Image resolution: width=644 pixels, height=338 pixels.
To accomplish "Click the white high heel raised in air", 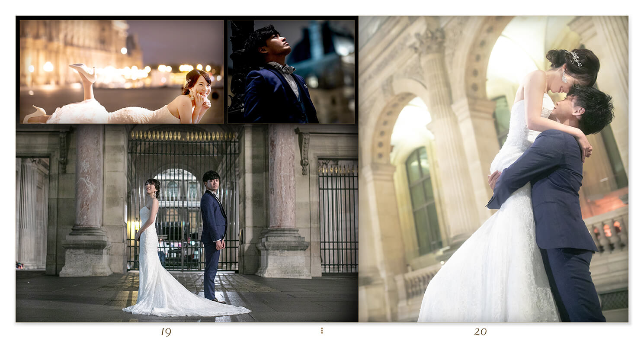I will [83, 71].
